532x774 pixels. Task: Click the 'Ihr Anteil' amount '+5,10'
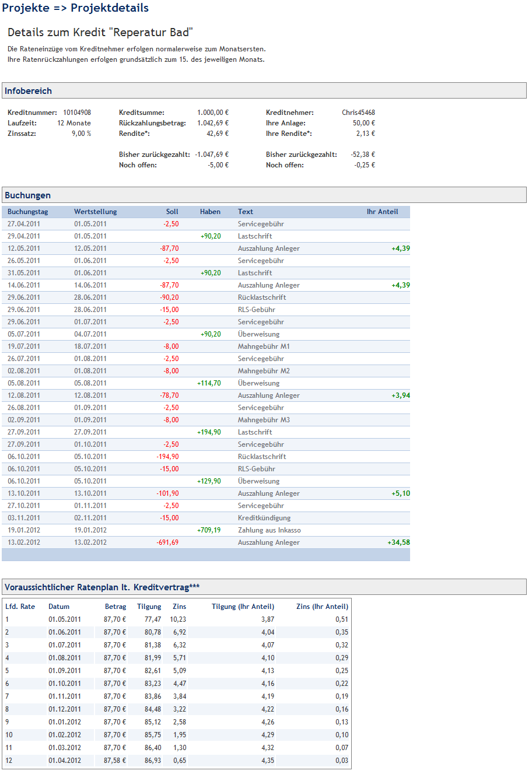coord(401,493)
